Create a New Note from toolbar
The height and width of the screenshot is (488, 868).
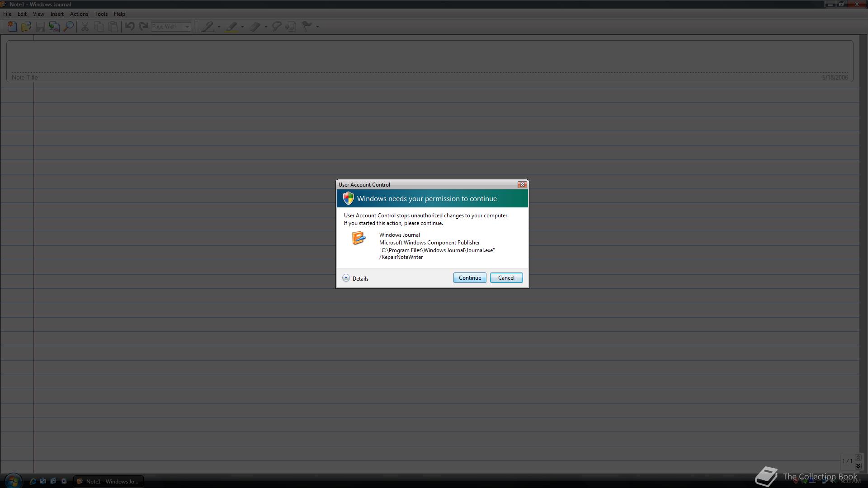[12, 27]
